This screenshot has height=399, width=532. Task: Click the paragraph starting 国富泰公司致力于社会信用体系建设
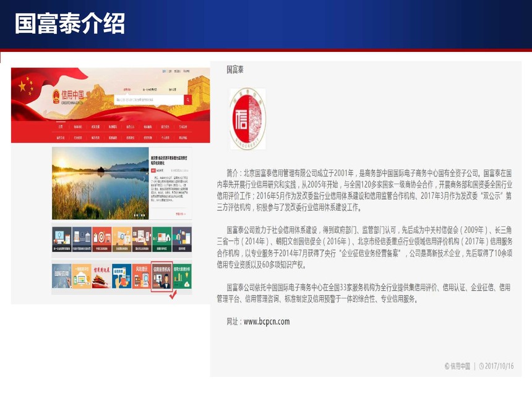coord(364,247)
